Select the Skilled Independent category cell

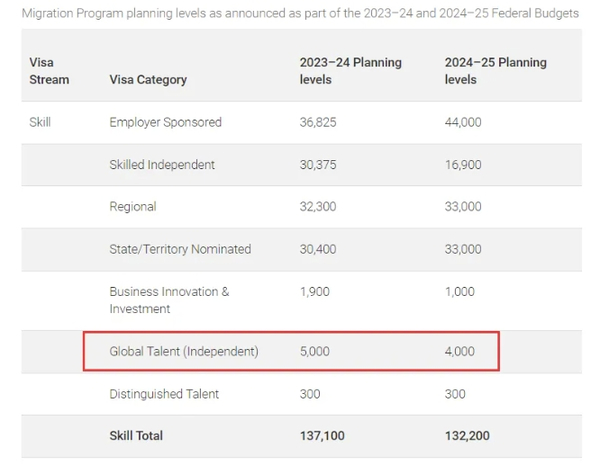coord(162,164)
